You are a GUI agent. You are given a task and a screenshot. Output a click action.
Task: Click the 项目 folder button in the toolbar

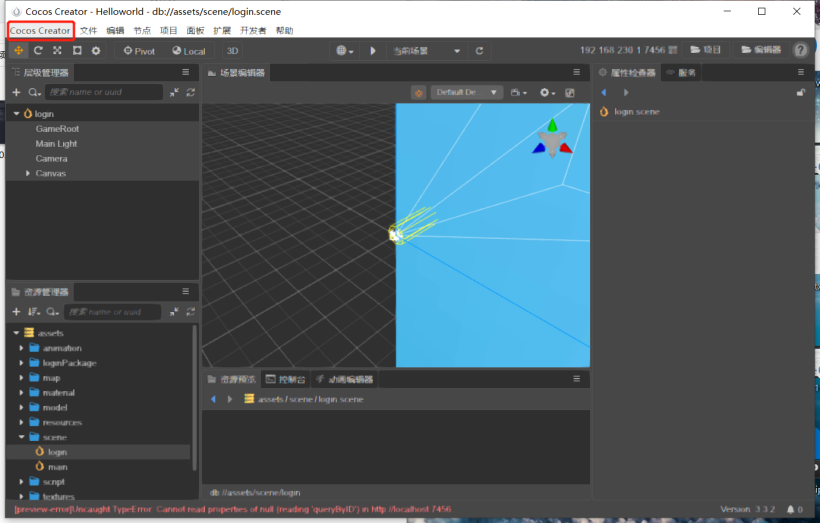pos(705,50)
